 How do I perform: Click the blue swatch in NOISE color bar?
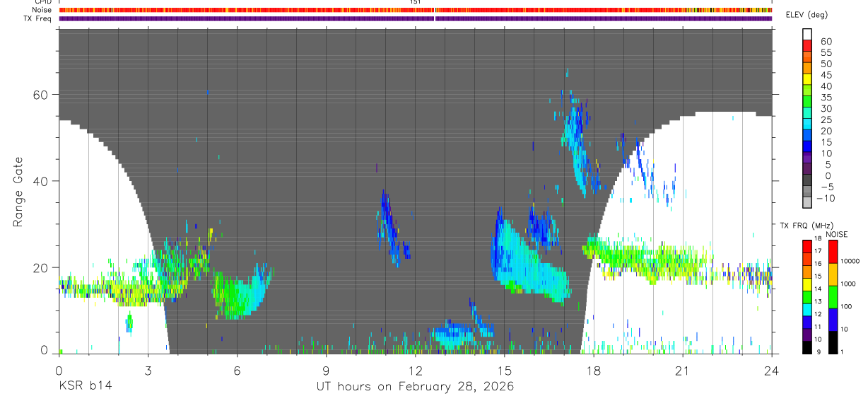coord(833,318)
